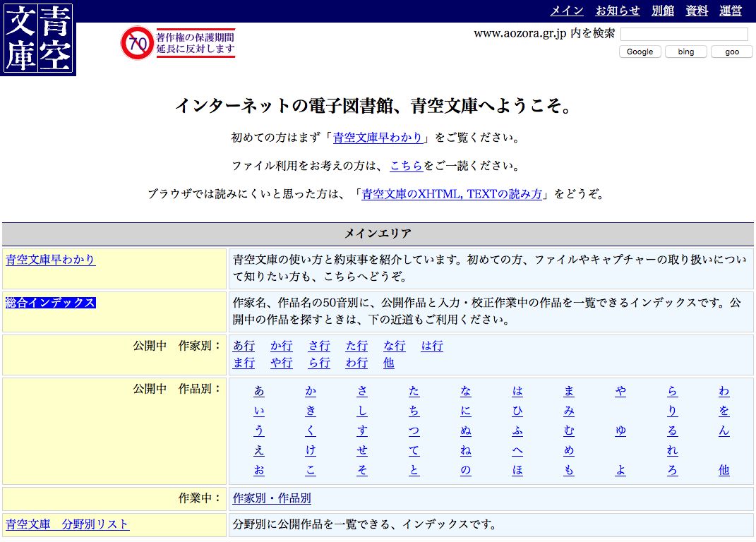This screenshot has width=756, height=542.
Task: Search the site with the bing button
Action: click(685, 52)
